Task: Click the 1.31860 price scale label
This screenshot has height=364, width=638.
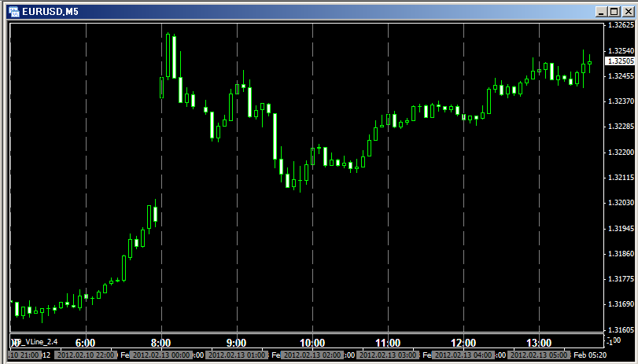Action: coord(619,253)
